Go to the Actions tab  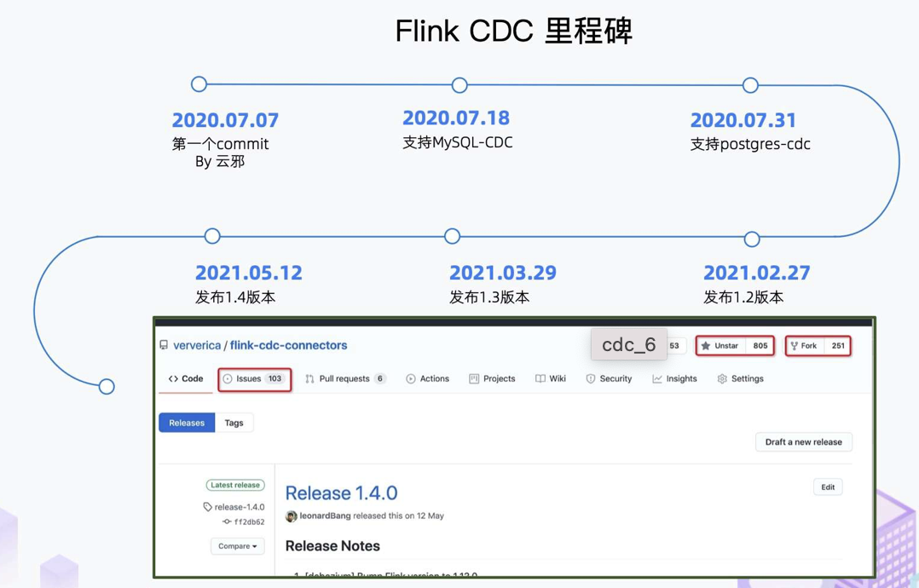pos(428,379)
